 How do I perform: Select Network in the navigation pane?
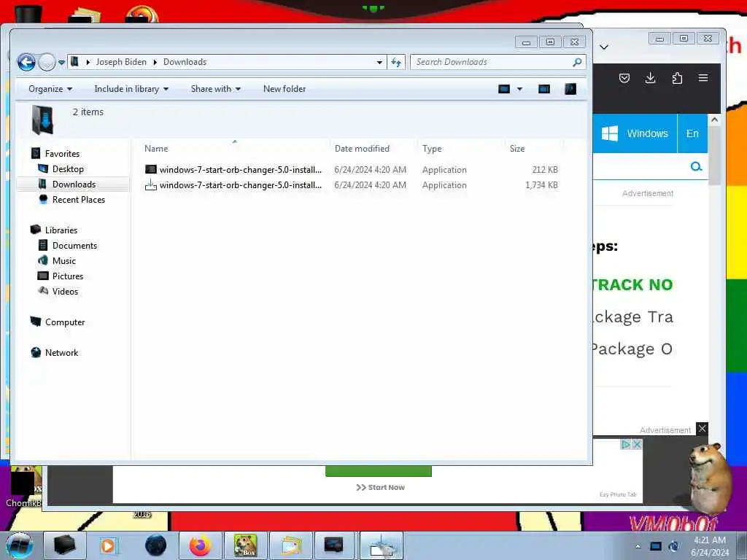click(61, 353)
